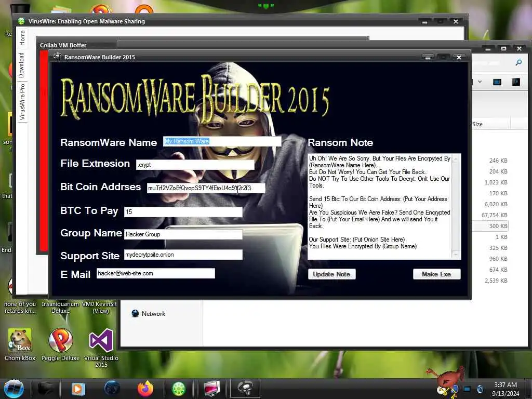Launch Firefox from the taskbar

click(x=145, y=389)
